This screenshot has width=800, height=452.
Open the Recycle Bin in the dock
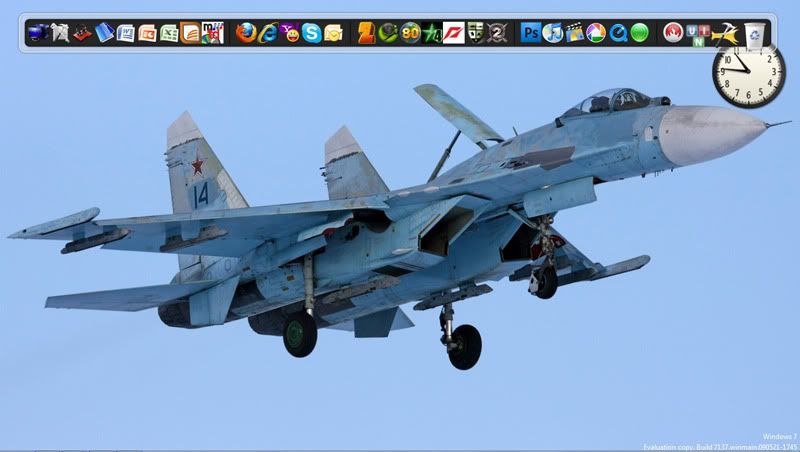[755, 35]
